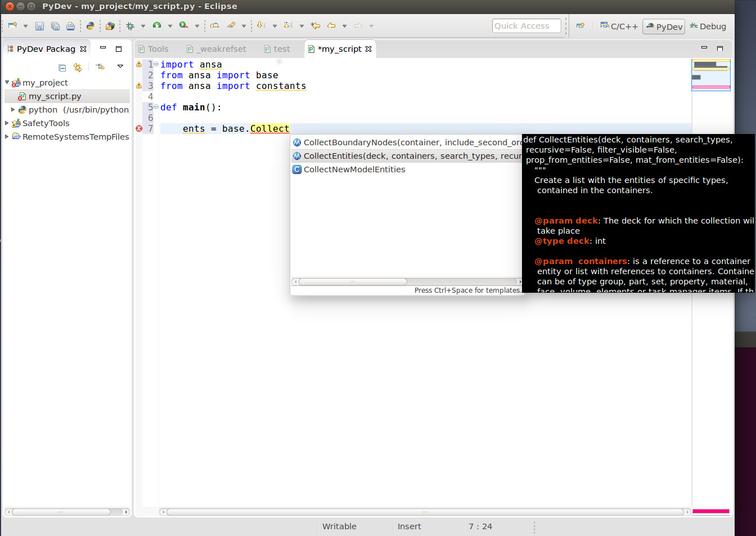Viewport: 756px width, 536px height.
Task: Click the red error marker on line 7
Action: (x=139, y=129)
